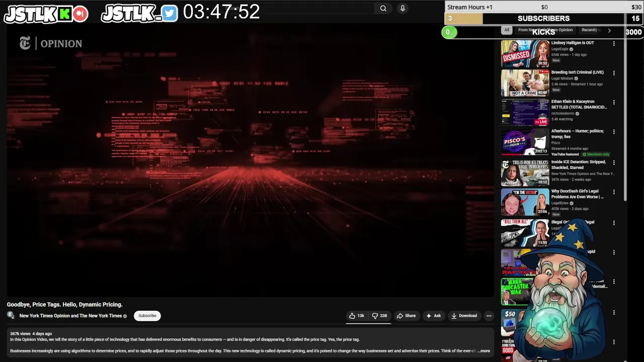Open options menu for DoorDash Girl's Legal Problems
The width and height of the screenshot is (644, 362).
614,192
